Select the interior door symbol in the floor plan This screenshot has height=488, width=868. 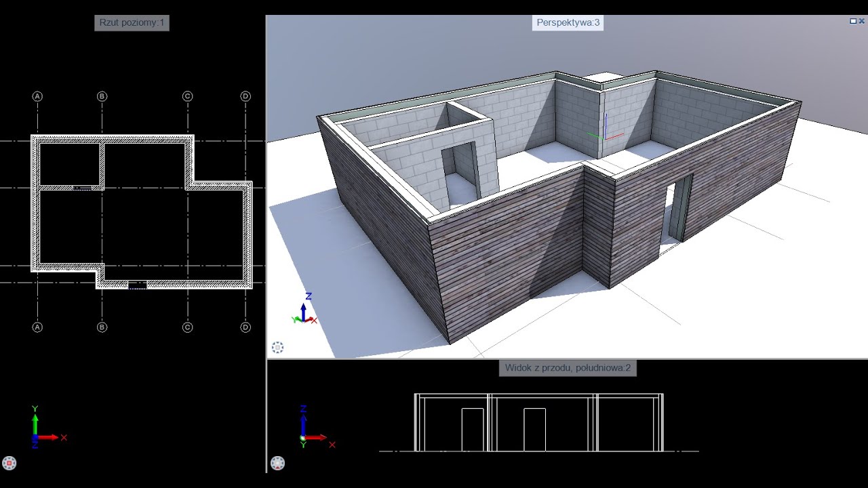(x=82, y=187)
